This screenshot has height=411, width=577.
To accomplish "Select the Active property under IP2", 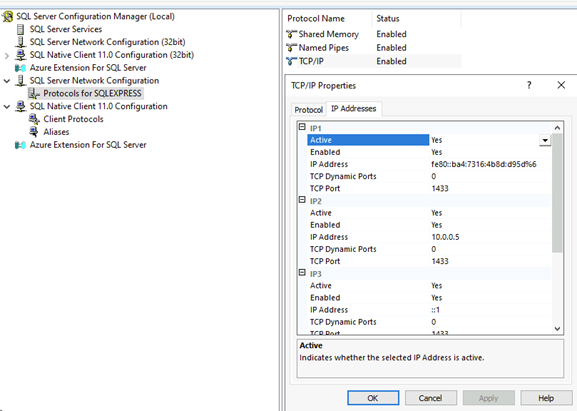I will (429, 213).
